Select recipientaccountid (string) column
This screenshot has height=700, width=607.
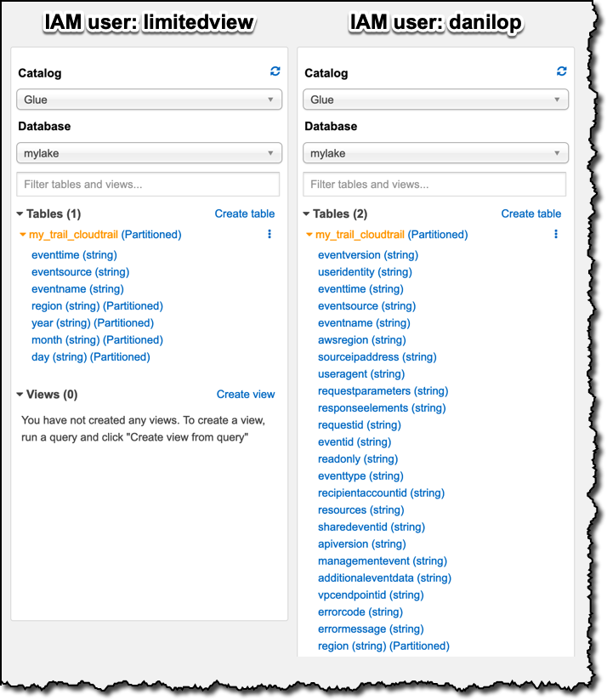tap(381, 492)
